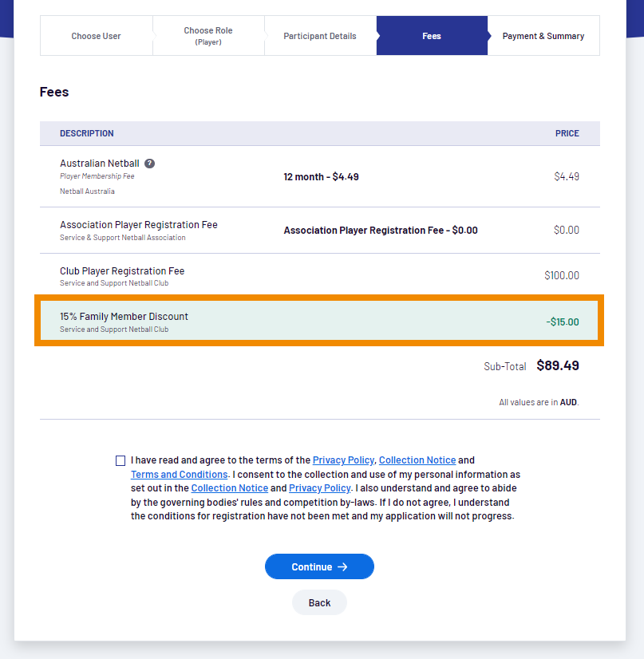Open the first Collection Notice link
Viewport: 644px width, 659px height.
(417, 460)
